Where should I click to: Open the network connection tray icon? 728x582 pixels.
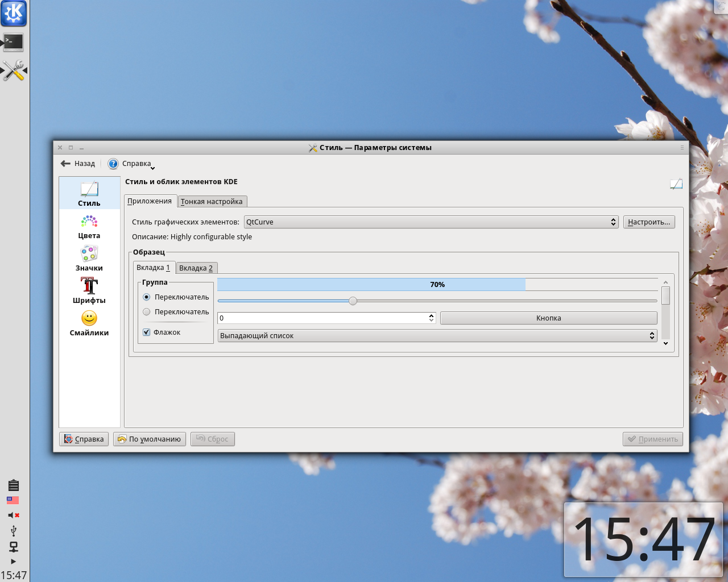(x=14, y=547)
